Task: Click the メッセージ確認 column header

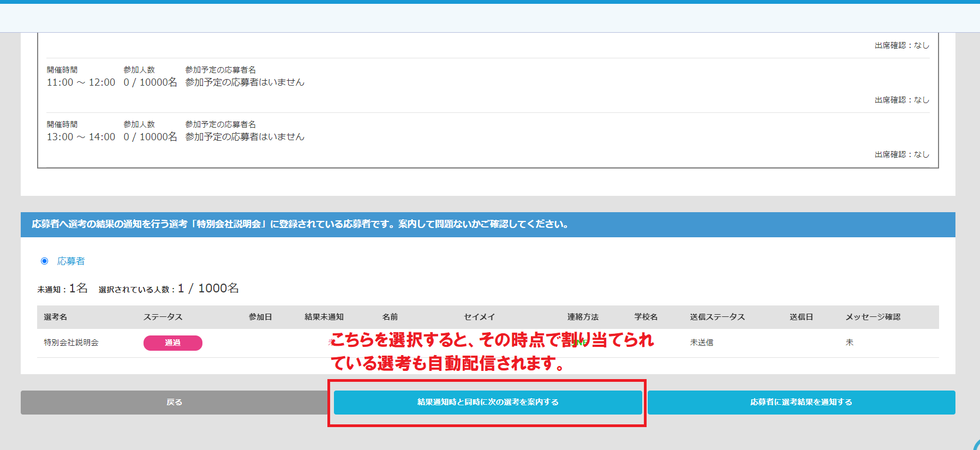Action: (x=873, y=317)
